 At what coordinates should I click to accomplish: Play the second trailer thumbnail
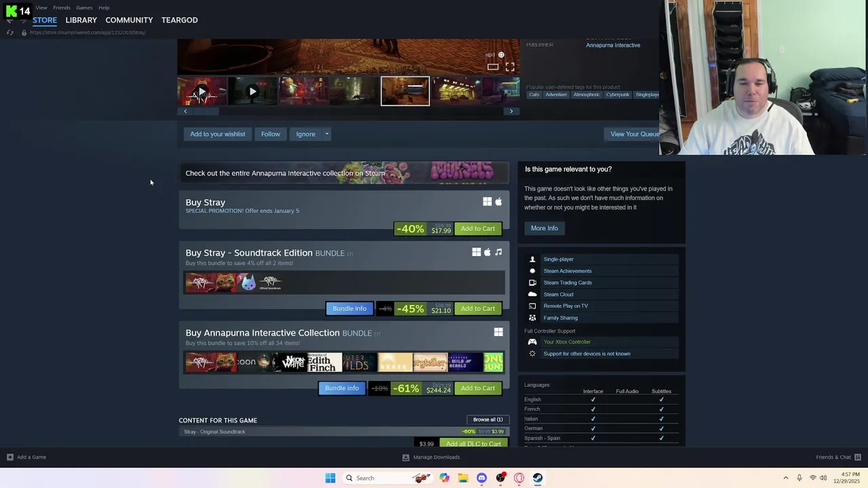pos(253,91)
